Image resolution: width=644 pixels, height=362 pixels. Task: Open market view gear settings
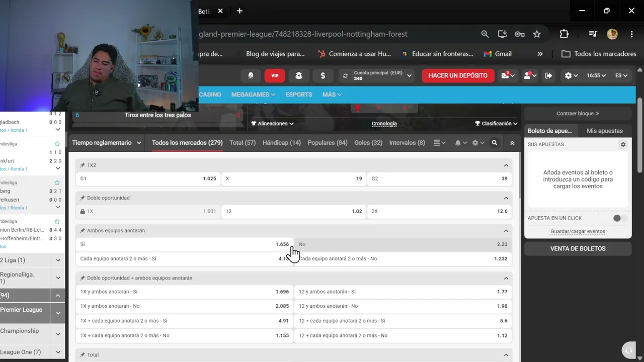click(477, 143)
